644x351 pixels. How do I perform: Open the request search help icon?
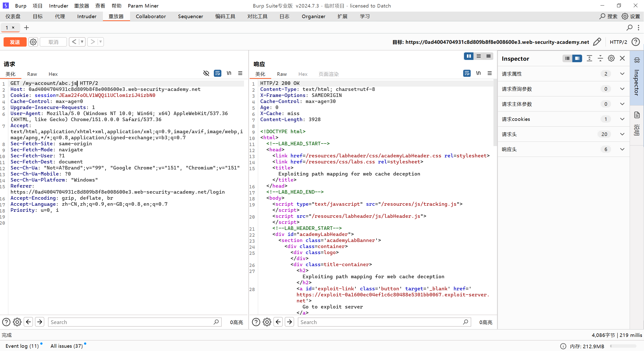tap(6, 322)
